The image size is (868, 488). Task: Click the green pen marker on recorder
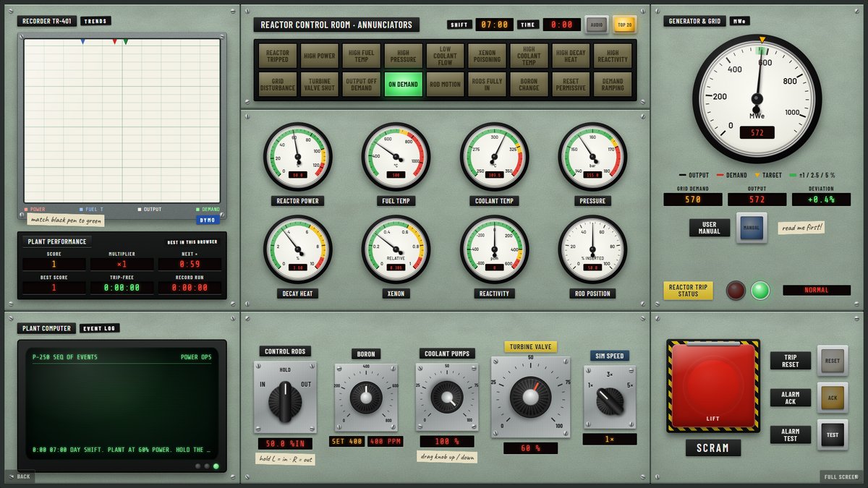125,42
